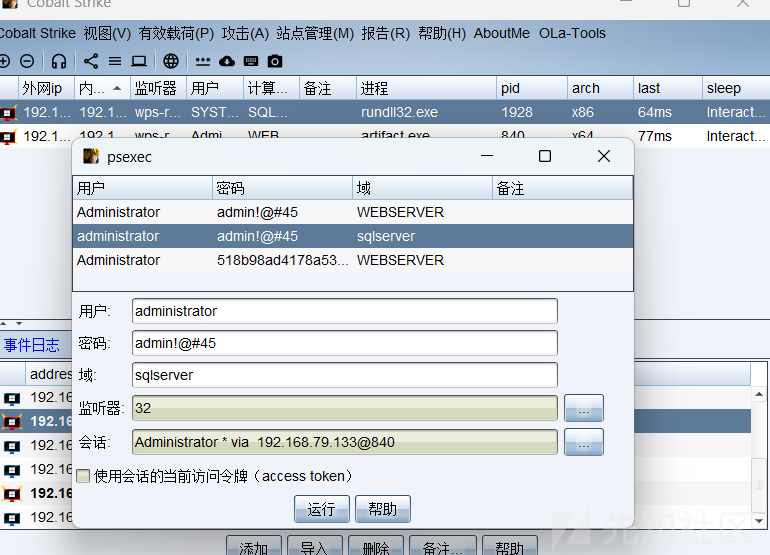Click the 帮助 button in psexec dialog
Screen dimensions: 770x555
[x=383, y=509]
